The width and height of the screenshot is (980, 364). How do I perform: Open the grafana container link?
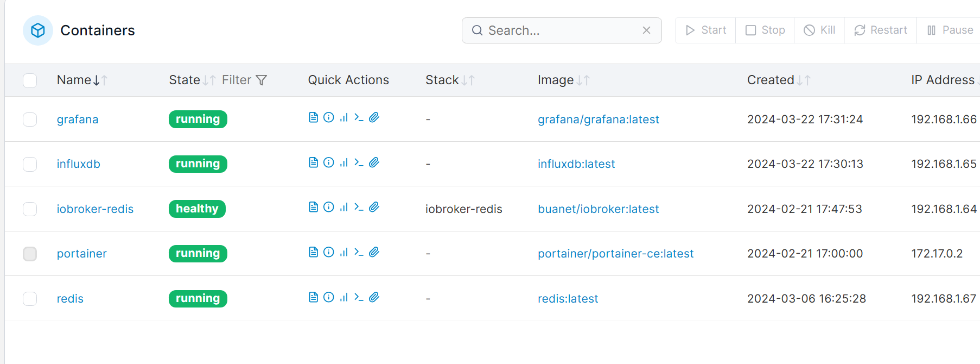pyautogui.click(x=78, y=120)
